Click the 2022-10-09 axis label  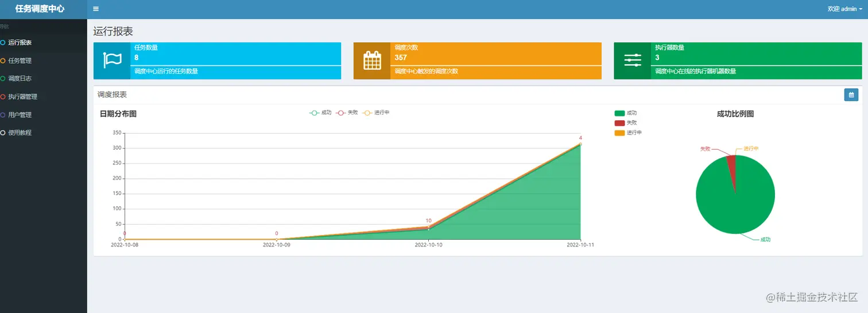pyautogui.click(x=277, y=244)
